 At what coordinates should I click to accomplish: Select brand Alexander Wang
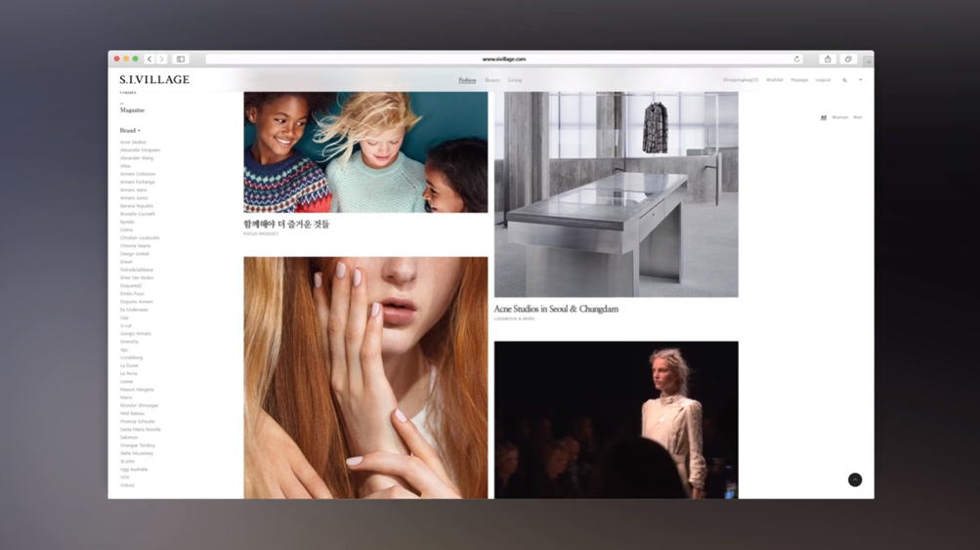[x=136, y=158]
